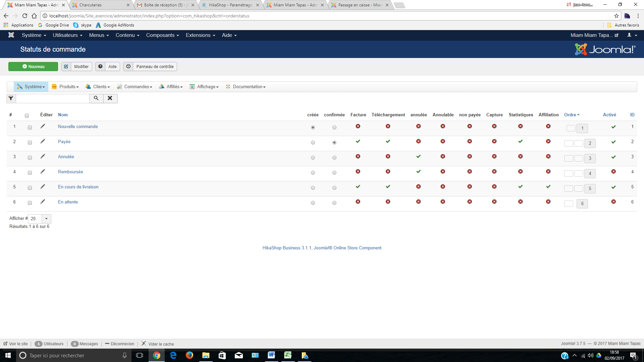Check the Remboursée row checkbox
The image size is (644, 362).
(x=30, y=173)
